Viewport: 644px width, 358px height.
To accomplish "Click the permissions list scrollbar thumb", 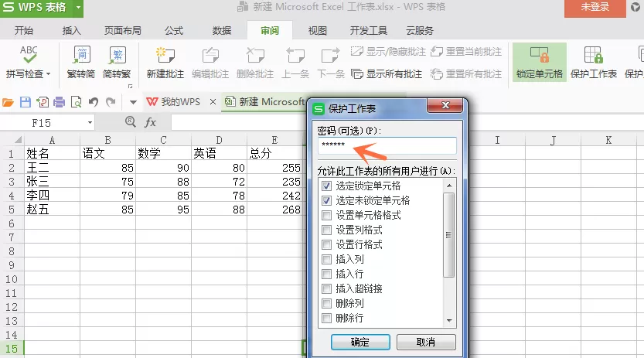I will (x=449, y=235).
